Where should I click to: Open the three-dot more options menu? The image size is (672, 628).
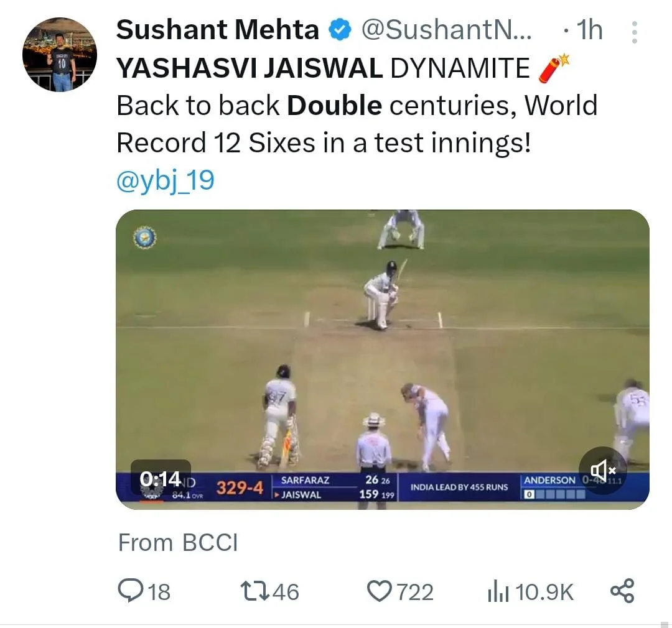point(634,32)
